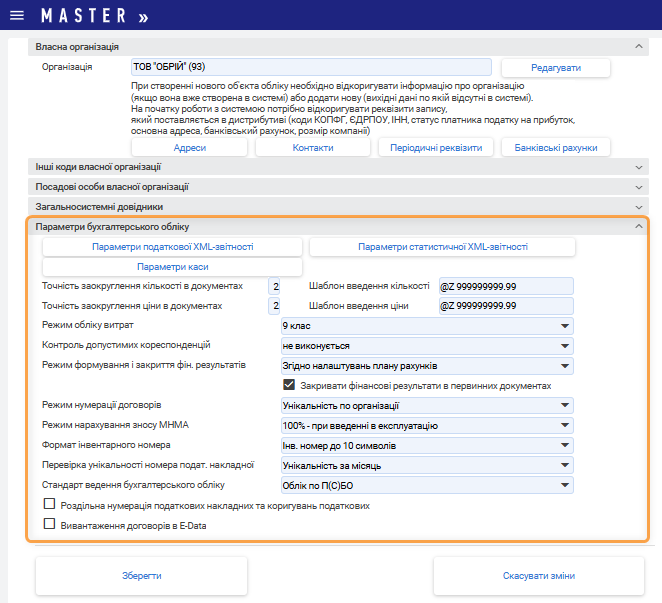Collapse Параметри бухгалтерського обліку section
The image size is (662, 603).
tap(639, 227)
